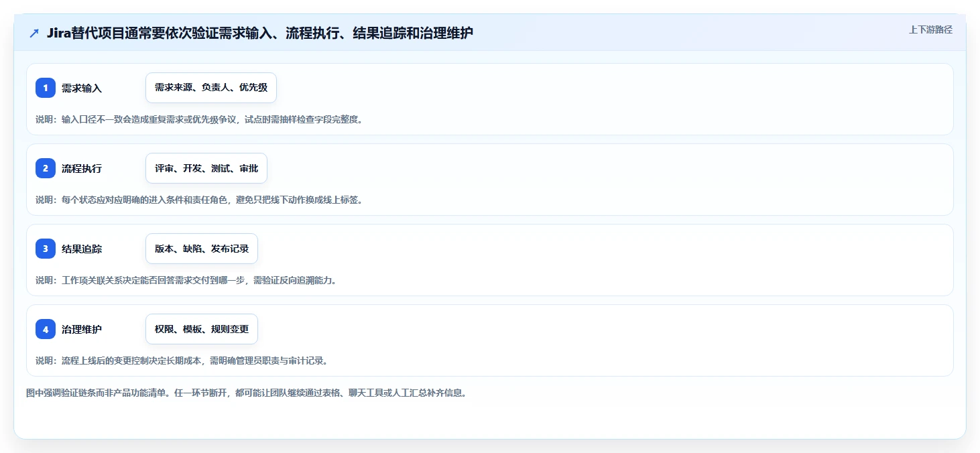Image resolution: width=980 pixels, height=453 pixels.
Task: Click the arrow icon beside the Jira title
Action: (34, 33)
